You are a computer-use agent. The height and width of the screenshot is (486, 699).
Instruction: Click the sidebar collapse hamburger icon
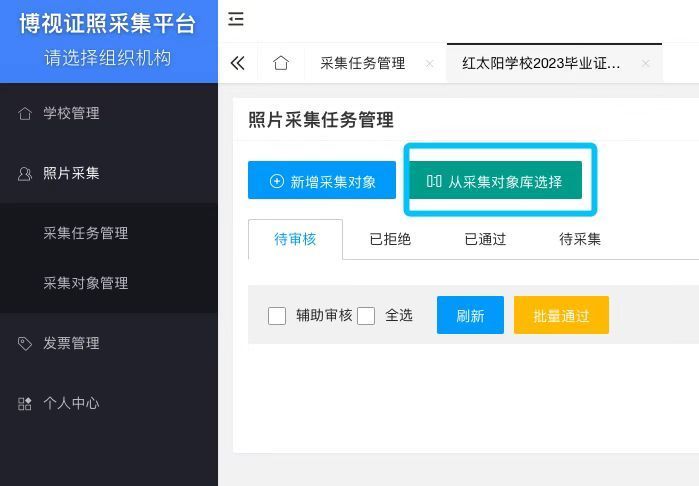coord(236,19)
